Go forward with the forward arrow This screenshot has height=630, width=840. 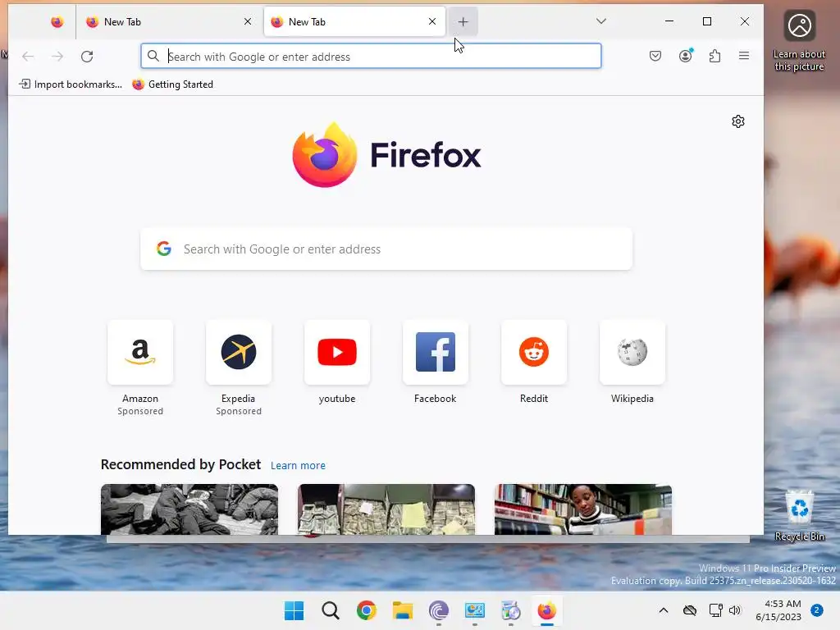coord(57,57)
